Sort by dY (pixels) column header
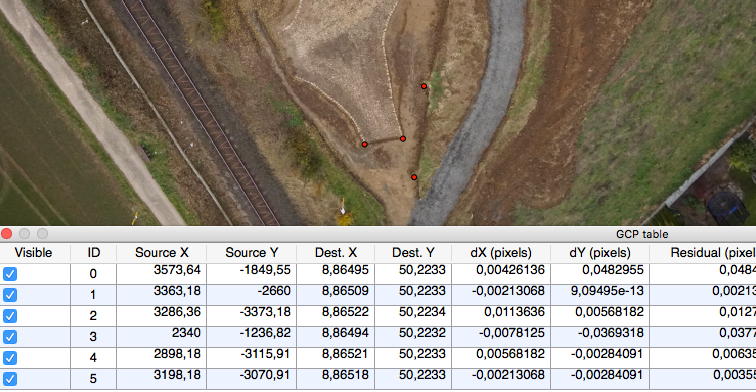This screenshot has height=392, width=756. pyautogui.click(x=600, y=253)
